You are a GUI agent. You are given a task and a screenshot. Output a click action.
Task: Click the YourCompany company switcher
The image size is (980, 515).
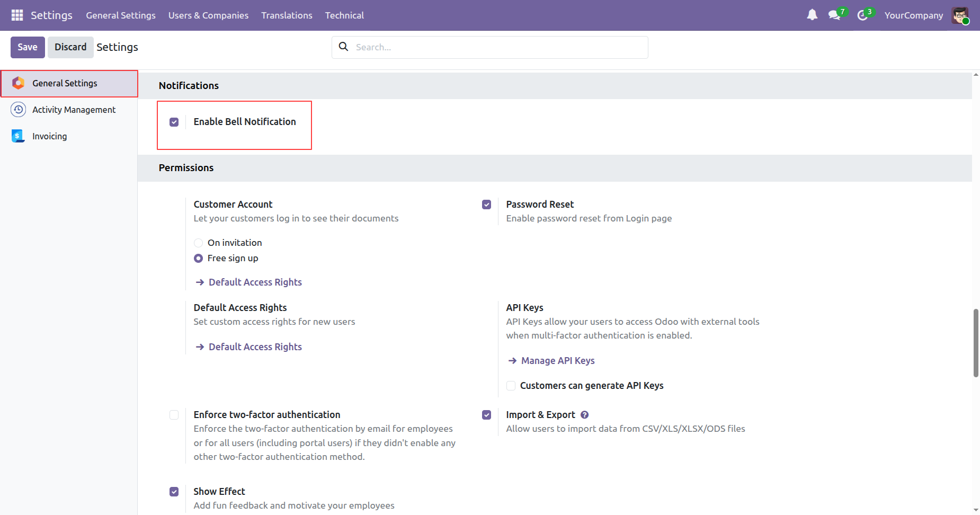[x=913, y=15]
